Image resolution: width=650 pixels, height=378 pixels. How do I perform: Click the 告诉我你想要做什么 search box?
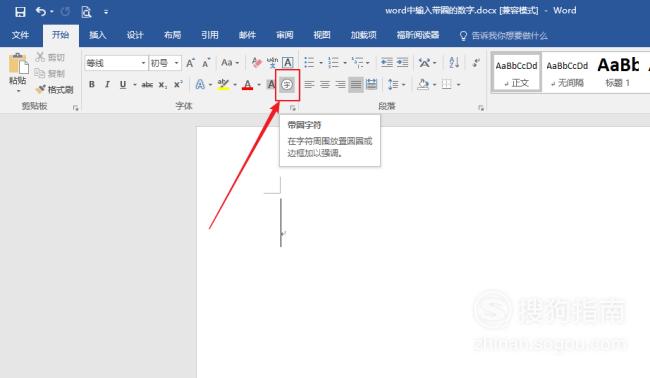click(x=504, y=36)
